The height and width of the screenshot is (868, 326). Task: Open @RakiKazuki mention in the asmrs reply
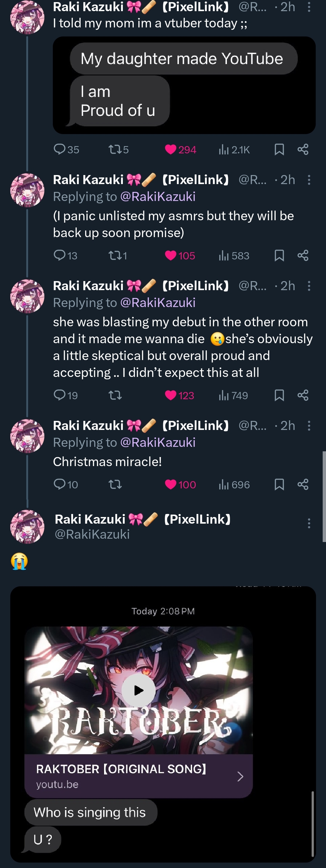click(158, 197)
